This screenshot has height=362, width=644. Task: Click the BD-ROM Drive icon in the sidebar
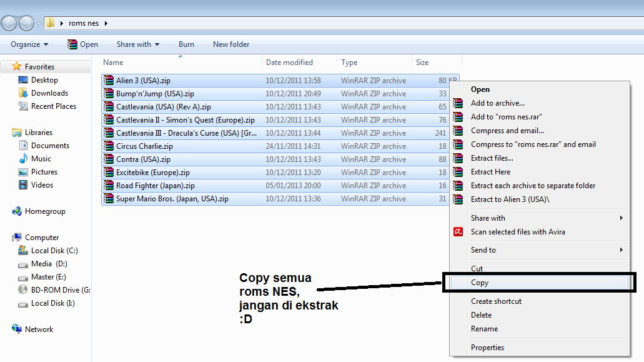coord(23,290)
